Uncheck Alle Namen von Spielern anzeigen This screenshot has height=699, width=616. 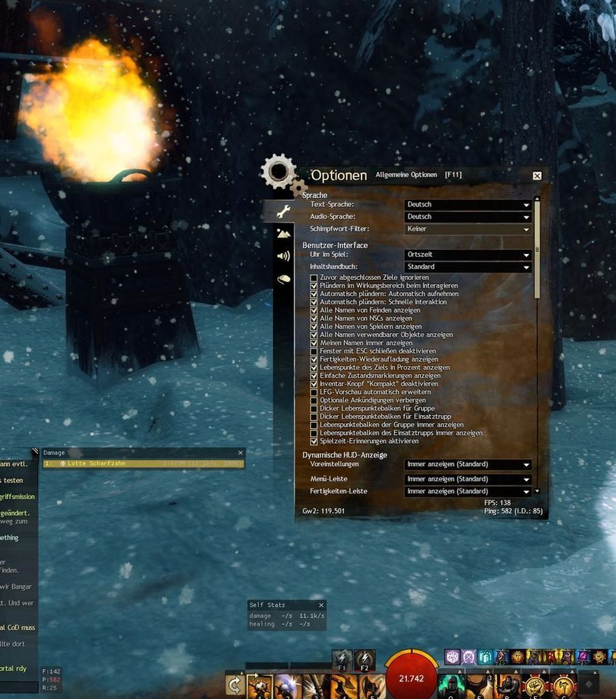click(x=314, y=327)
